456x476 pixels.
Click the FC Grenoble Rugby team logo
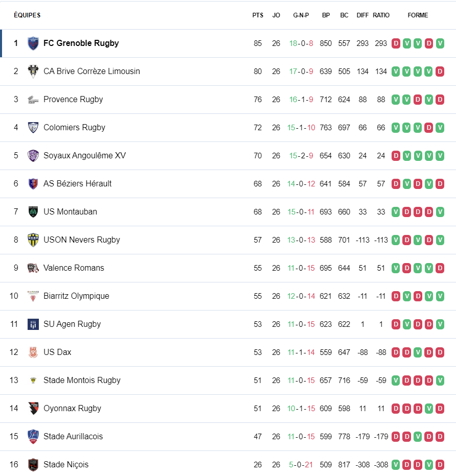33,43
